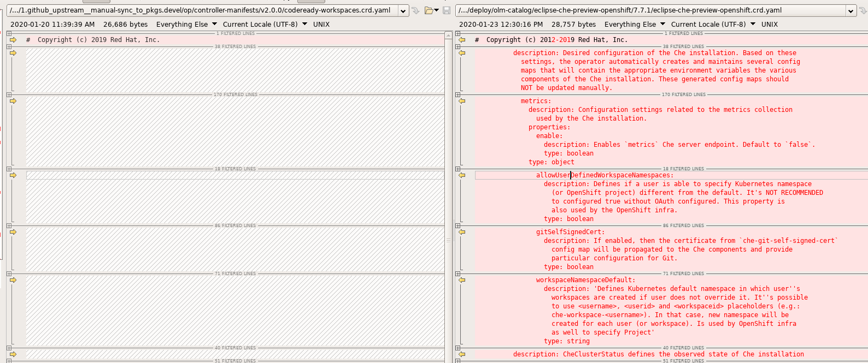Expand right '18 filtered lines' section
This screenshot has width=868, height=363.
[458, 169]
